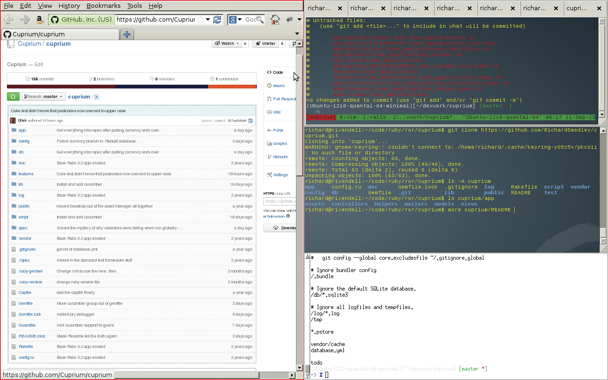Open the Issues sidebar icon

point(269,85)
